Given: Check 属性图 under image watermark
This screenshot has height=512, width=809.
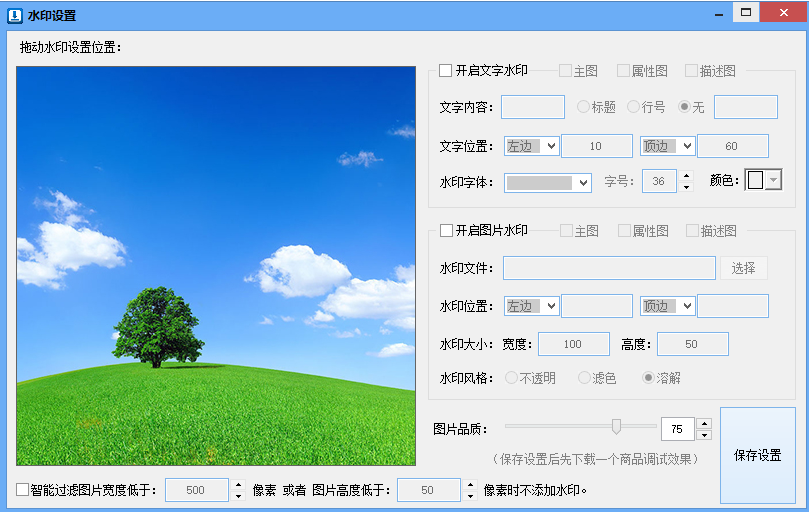Looking at the screenshot, I should coord(624,231).
